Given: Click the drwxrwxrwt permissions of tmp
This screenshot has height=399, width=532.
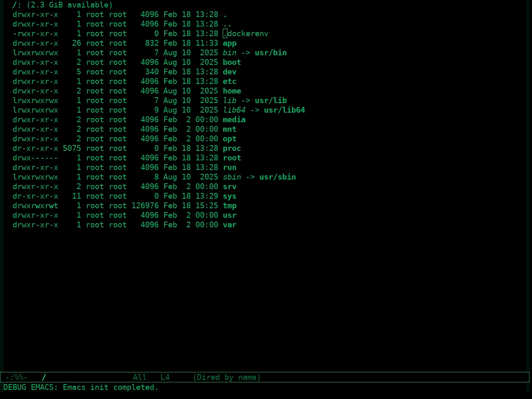Looking at the screenshot, I should [x=35, y=206].
